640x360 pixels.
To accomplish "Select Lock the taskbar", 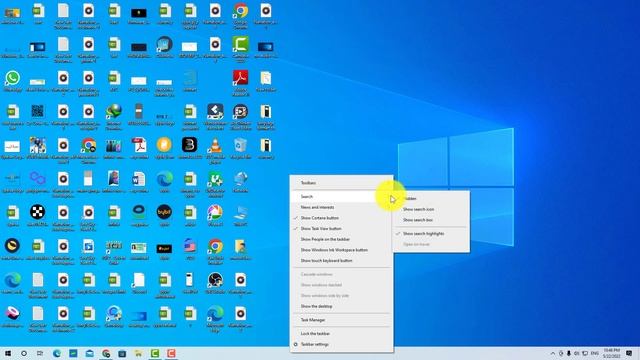I will (x=341, y=333).
